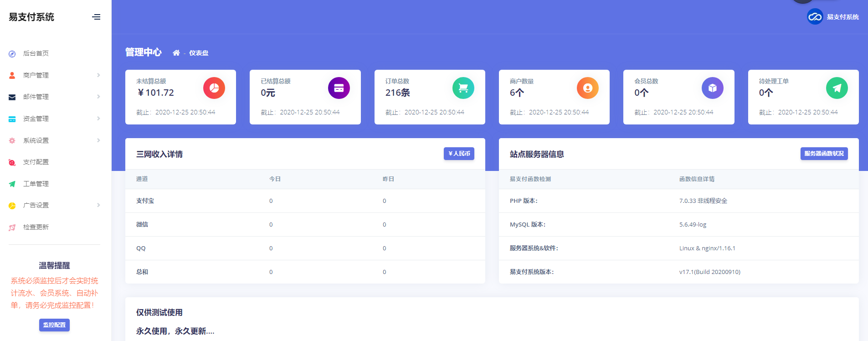Click the 监控配置 button
This screenshot has width=868, height=341.
[x=54, y=325]
